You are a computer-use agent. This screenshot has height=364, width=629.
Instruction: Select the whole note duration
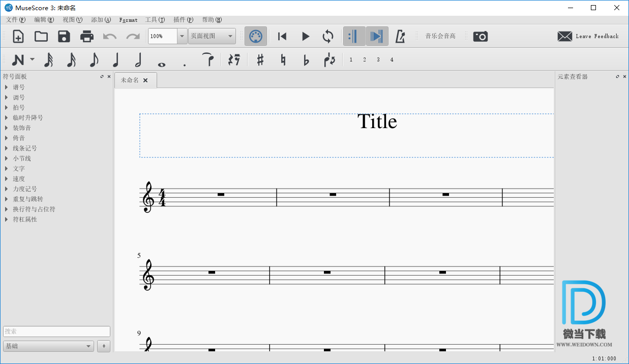point(162,64)
